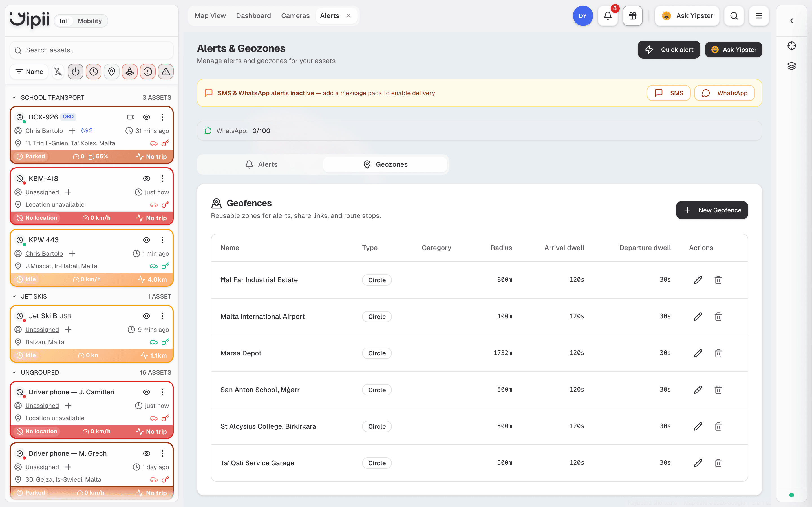Open the map layers icon
The height and width of the screenshot is (507, 812).
(791, 66)
